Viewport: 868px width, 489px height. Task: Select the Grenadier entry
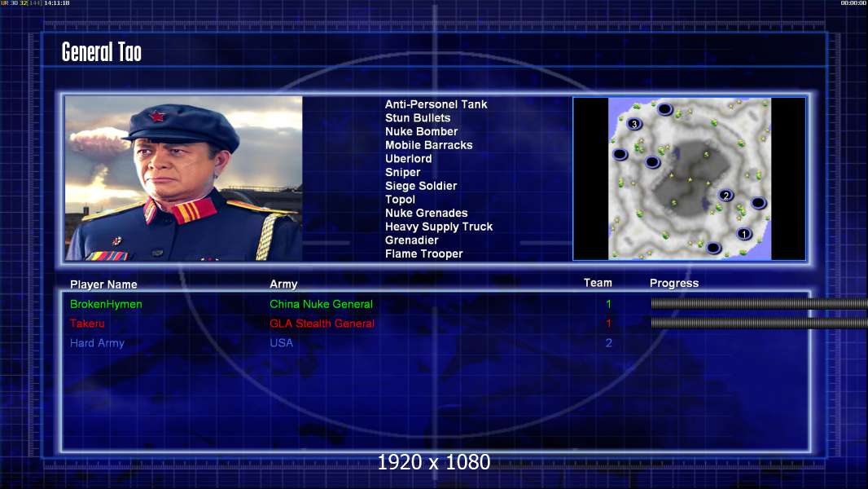coord(411,240)
